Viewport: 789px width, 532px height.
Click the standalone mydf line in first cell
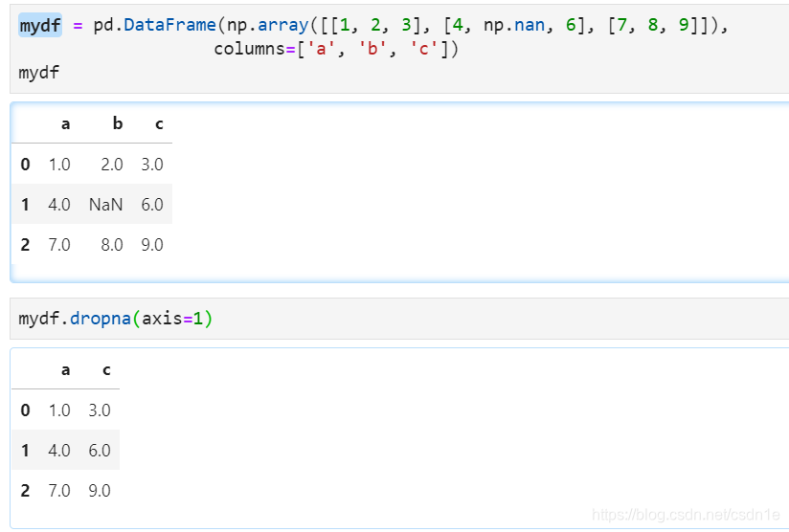click(38, 73)
